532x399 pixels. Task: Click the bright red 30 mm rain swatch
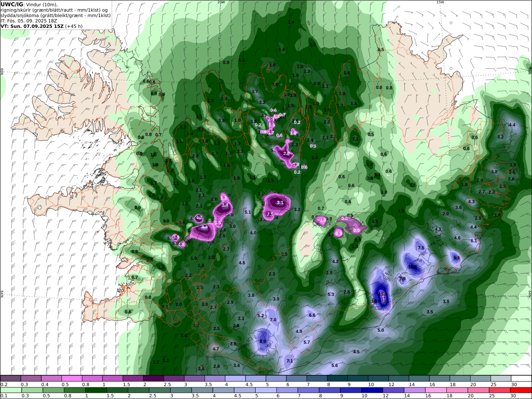pyautogui.click(x=521, y=390)
